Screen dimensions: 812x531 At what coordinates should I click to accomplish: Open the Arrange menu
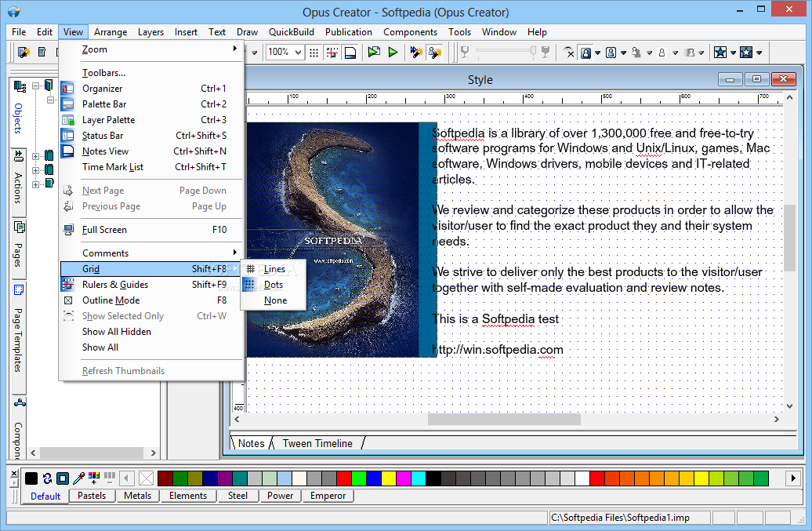click(x=111, y=32)
